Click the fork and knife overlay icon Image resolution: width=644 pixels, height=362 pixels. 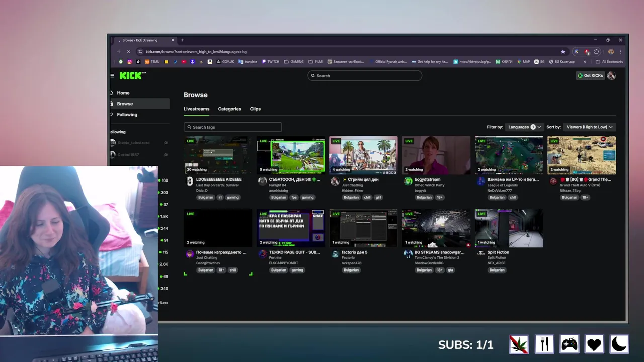[x=544, y=344]
